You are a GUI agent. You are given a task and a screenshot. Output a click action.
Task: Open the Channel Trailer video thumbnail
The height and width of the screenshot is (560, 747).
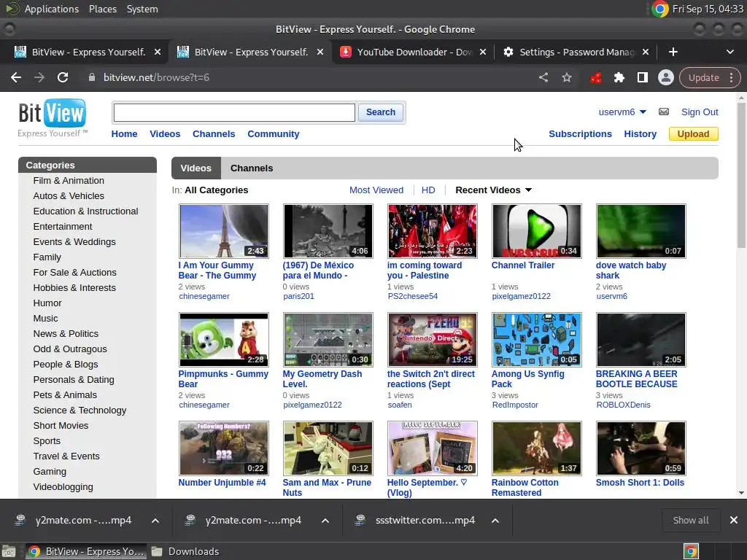click(536, 231)
